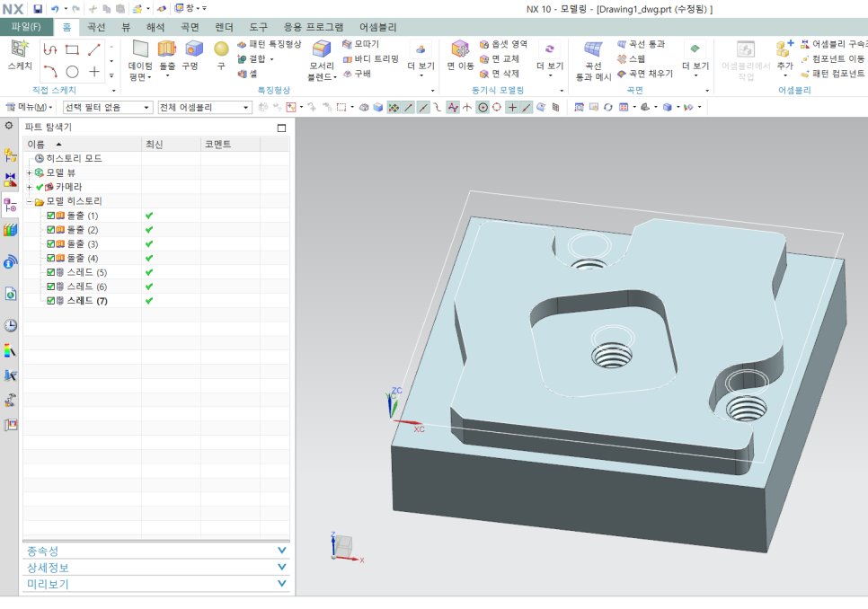Start the Edge Blend (모서리 블렌드) tool
This screenshot has width=868, height=609.
click(322, 60)
